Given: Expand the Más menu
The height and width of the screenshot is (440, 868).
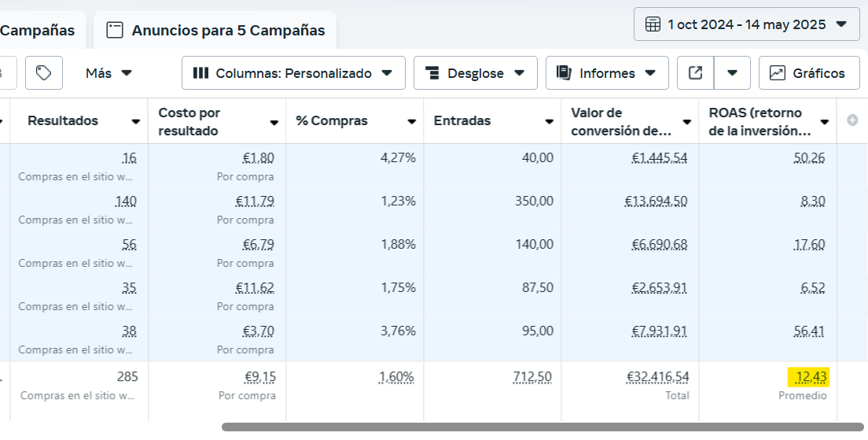Looking at the screenshot, I should [109, 73].
